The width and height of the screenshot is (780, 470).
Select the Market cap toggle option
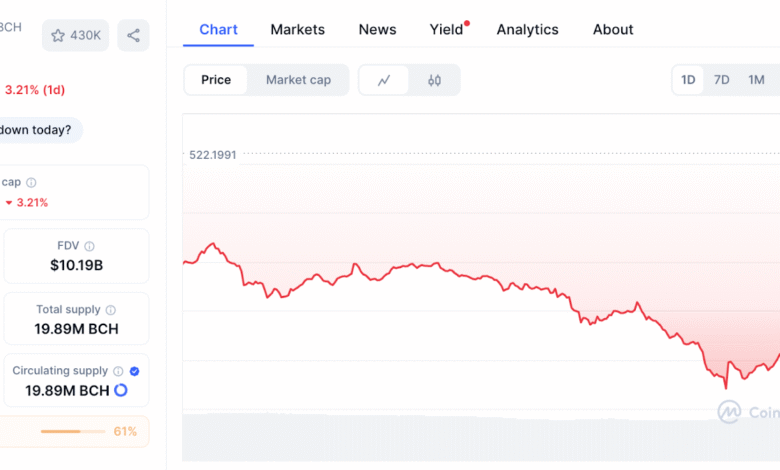(x=298, y=80)
